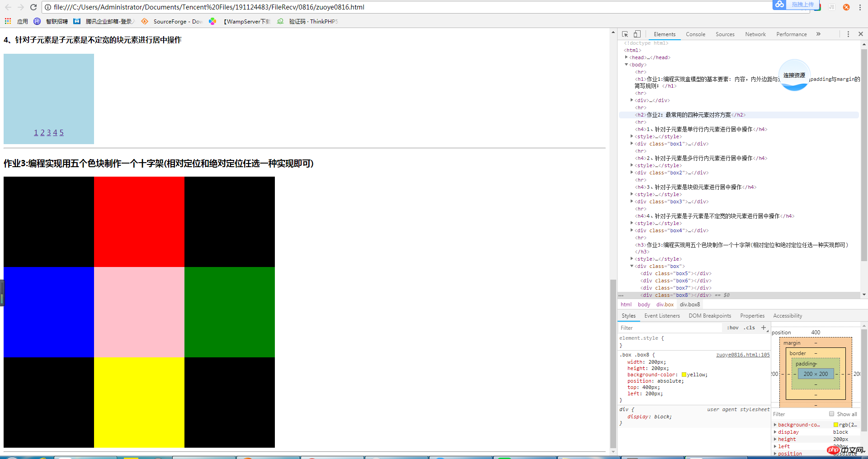The height and width of the screenshot is (459, 868).
Task: Click page link number 5
Action: tap(61, 132)
